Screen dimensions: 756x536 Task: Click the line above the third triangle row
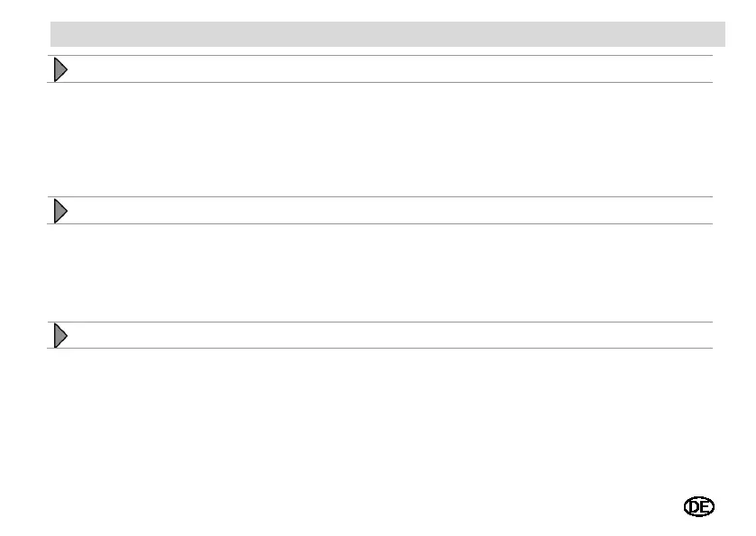point(380,322)
